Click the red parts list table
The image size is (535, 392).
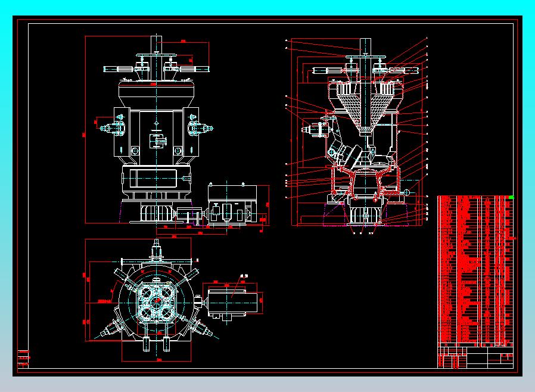coord(475,271)
